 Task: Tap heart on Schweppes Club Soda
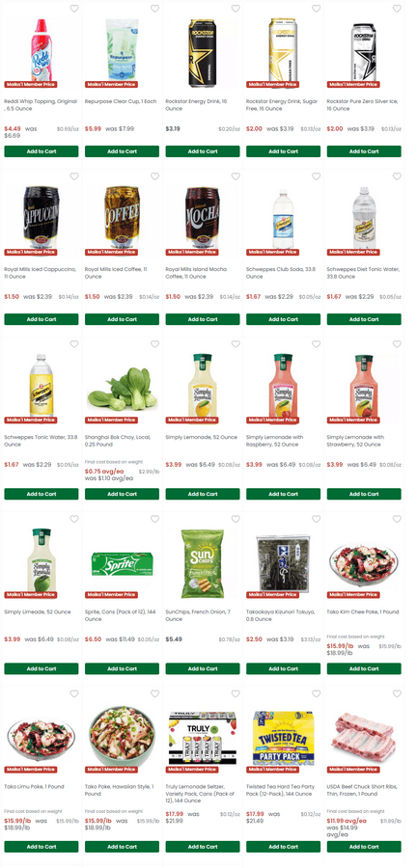[316, 176]
